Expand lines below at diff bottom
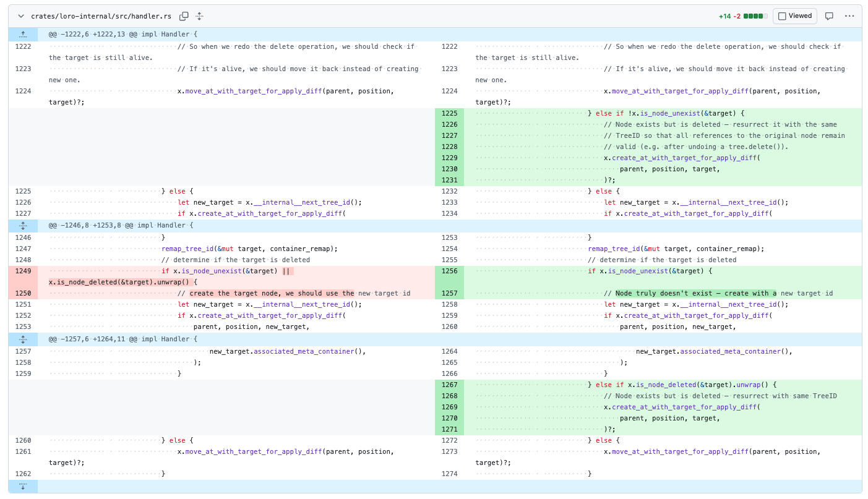Viewport: 868px width, 499px height. [x=23, y=487]
